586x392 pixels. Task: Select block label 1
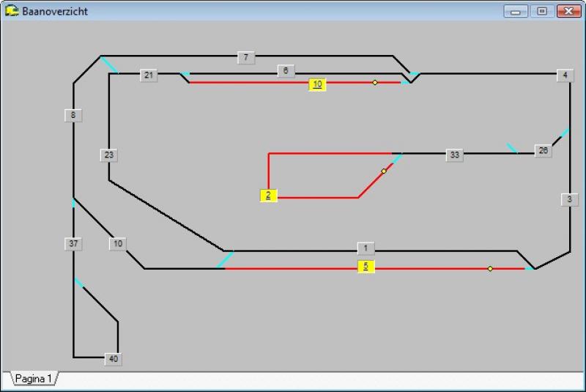(x=366, y=248)
